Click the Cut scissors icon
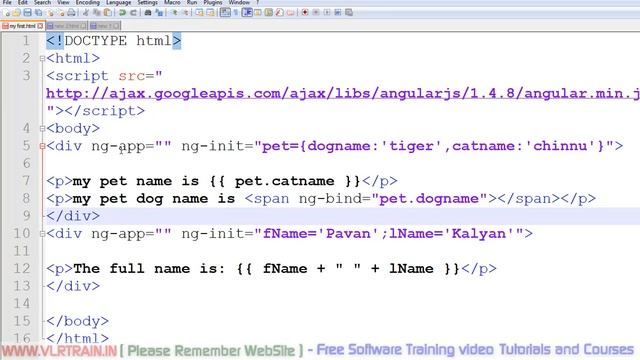Viewport: 640px width, 360px height. coord(86,13)
